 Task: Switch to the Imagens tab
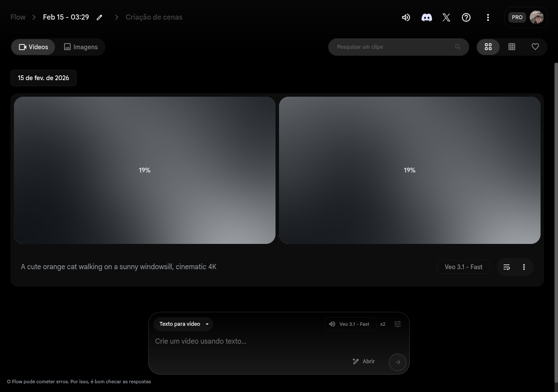pyautogui.click(x=81, y=47)
